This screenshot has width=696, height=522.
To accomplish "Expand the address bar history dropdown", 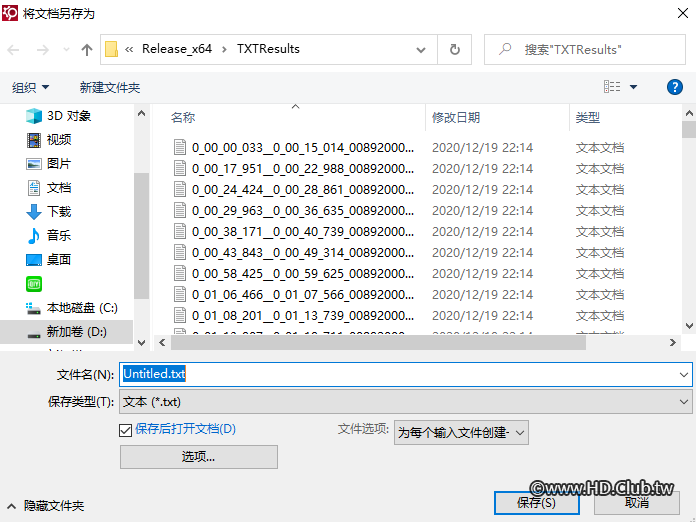I will tap(421, 50).
